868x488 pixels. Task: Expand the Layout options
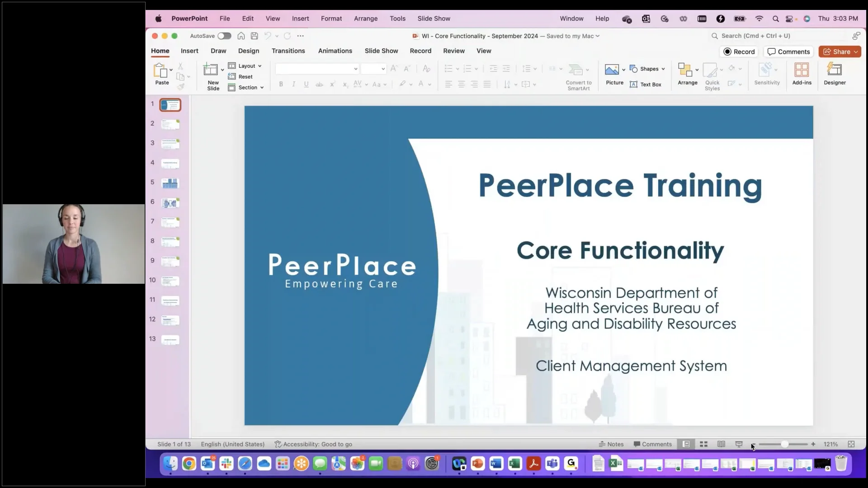(x=246, y=66)
